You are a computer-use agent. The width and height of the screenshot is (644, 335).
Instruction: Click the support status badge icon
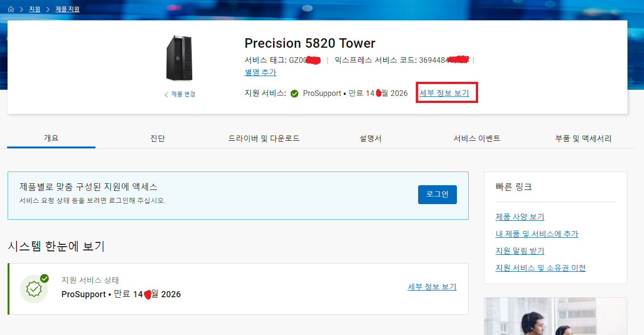[x=34, y=288]
